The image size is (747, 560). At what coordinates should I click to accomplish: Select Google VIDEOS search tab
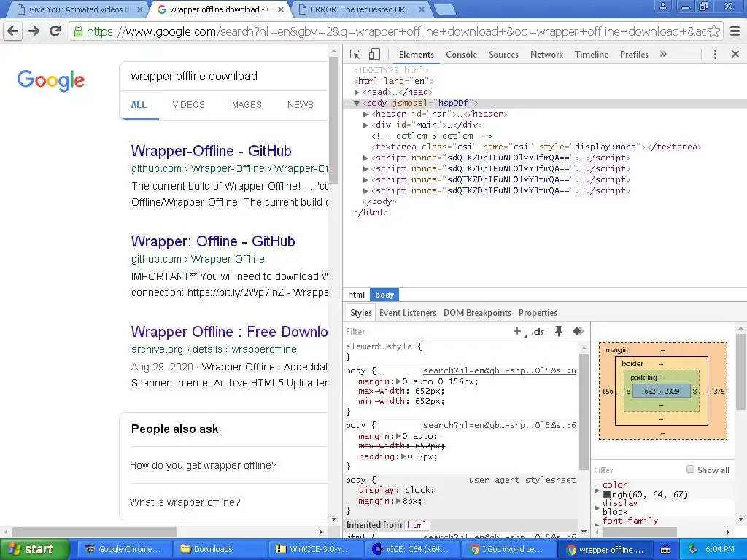pyautogui.click(x=188, y=105)
